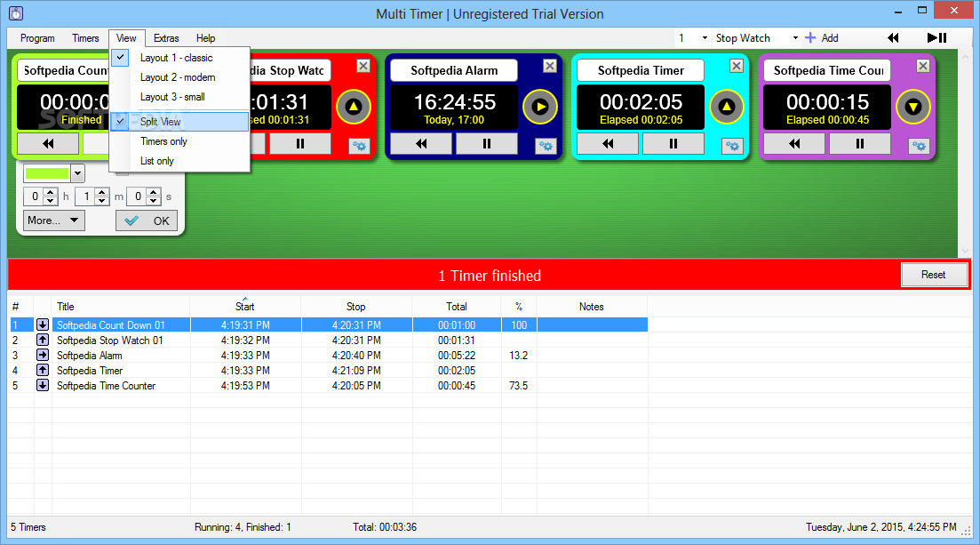Open settings gear on Softpedia Alarm card

(546, 147)
